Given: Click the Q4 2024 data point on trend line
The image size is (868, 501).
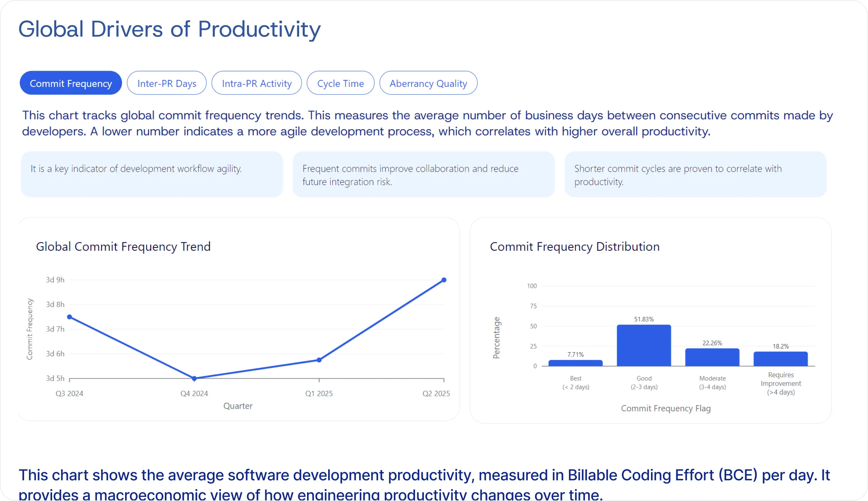Looking at the screenshot, I should [x=194, y=378].
